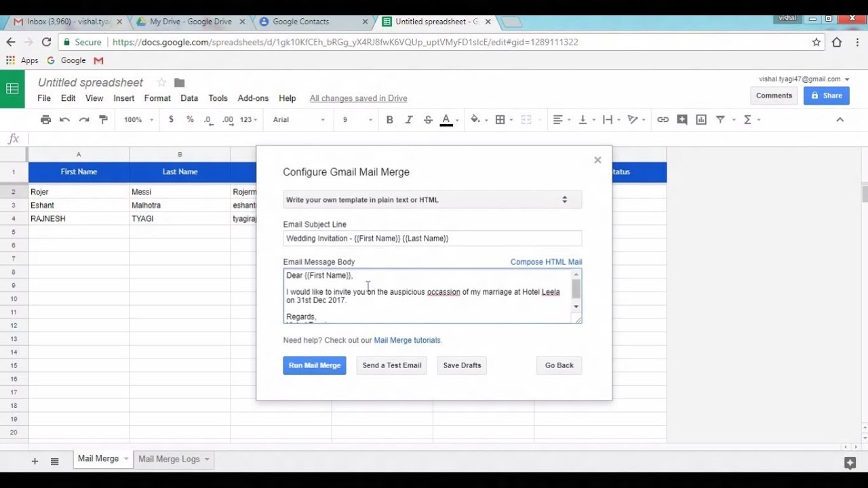Toggle strikethrough formatting
This screenshot has width=868, height=488.
pyautogui.click(x=428, y=119)
